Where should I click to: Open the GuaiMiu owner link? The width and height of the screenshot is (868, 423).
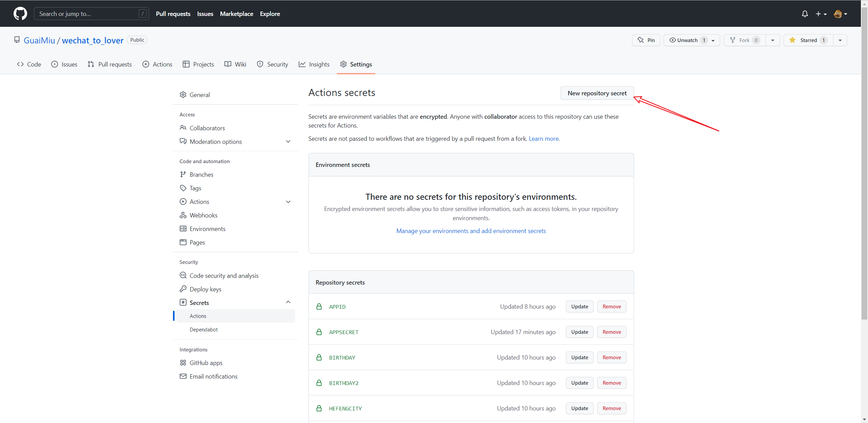coord(39,40)
